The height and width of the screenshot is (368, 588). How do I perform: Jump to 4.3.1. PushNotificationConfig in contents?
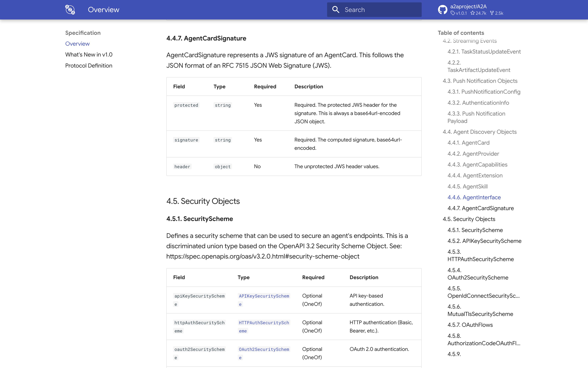pos(484,92)
